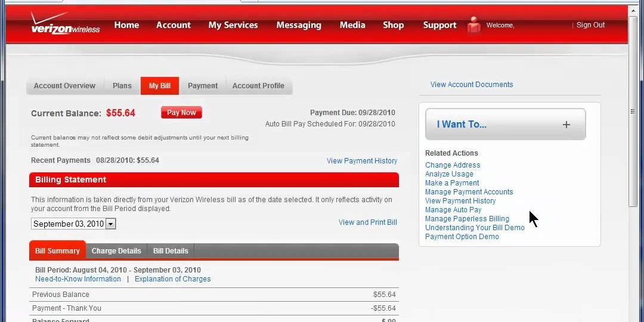The width and height of the screenshot is (644, 322).
Task: Open View Account Documents link
Action: 471,85
